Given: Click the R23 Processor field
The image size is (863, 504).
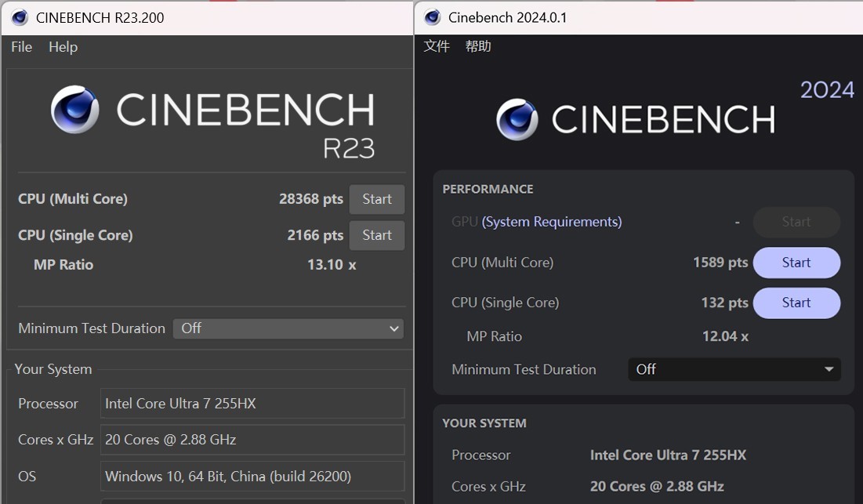Looking at the screenshot, I should click(252, 404).
